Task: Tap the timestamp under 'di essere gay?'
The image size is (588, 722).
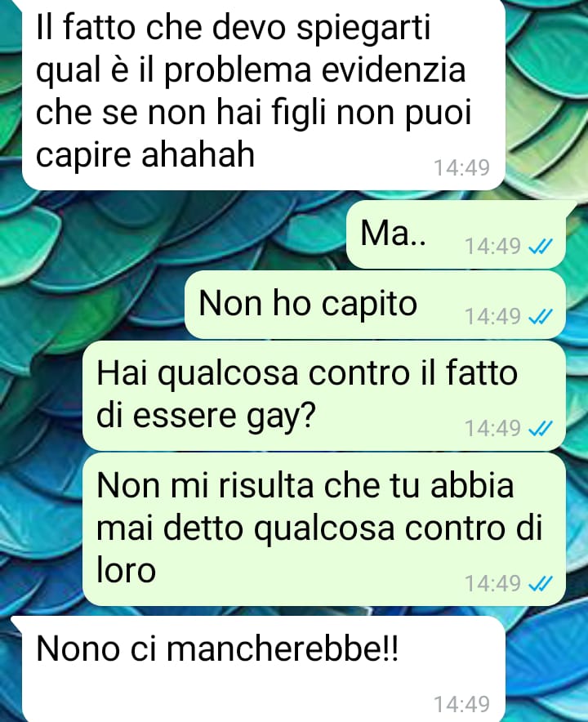Action: coord(492,428)
